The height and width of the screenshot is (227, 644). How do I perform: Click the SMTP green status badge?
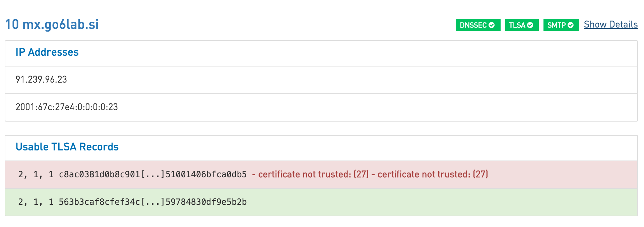(561, 25)
